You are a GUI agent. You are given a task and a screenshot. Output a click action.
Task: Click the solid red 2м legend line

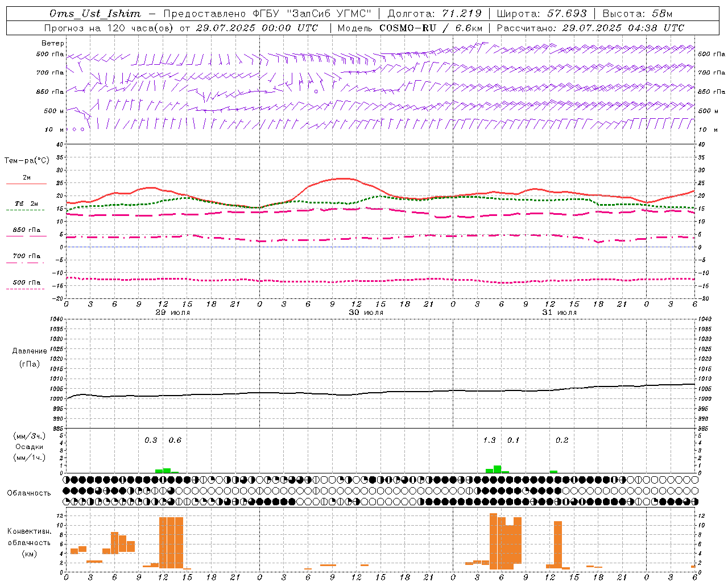click(26, 184)
